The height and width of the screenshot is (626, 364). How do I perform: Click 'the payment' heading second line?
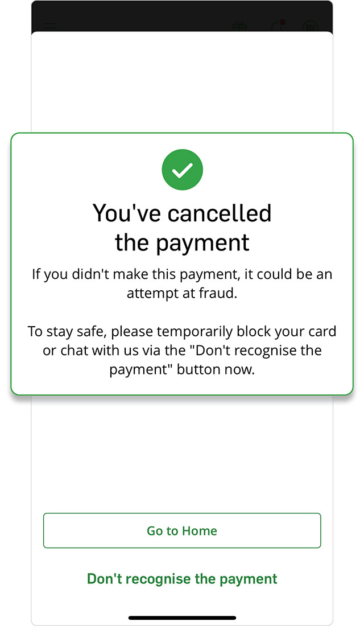coord(182,242)
